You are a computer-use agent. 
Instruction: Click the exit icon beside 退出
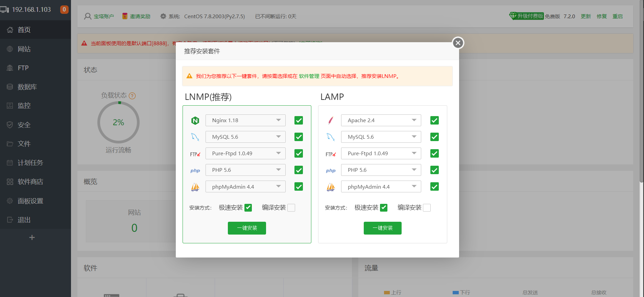(10, 220)
